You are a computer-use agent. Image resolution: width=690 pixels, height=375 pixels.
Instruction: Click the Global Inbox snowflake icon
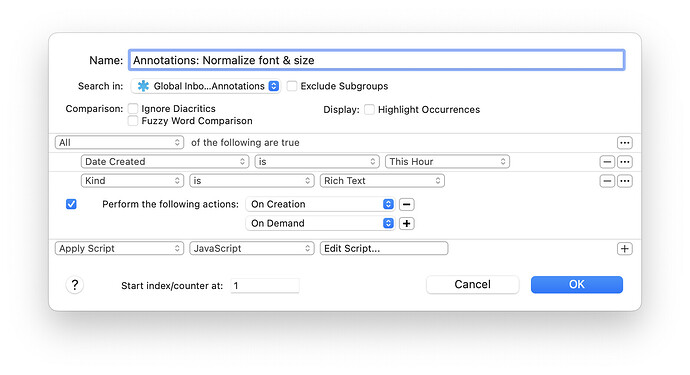pyautogui.click(x=143, y=86)
